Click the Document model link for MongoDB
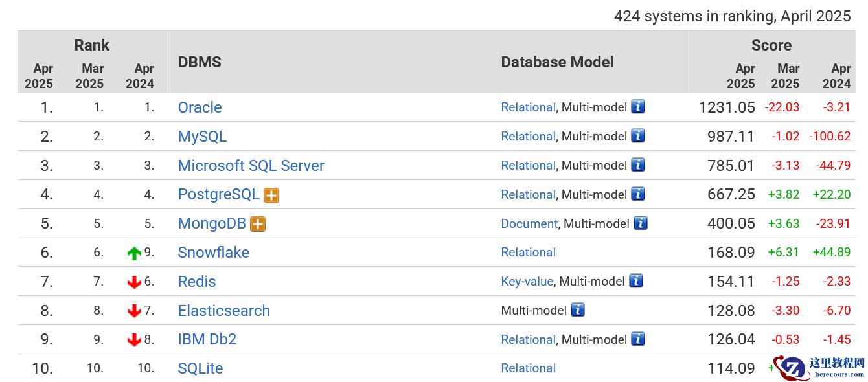This screenshot has height=382, width=868. point(529,223)
